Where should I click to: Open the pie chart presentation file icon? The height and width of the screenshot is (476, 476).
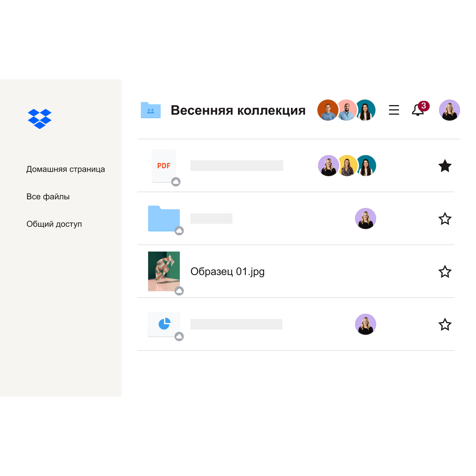164,324
